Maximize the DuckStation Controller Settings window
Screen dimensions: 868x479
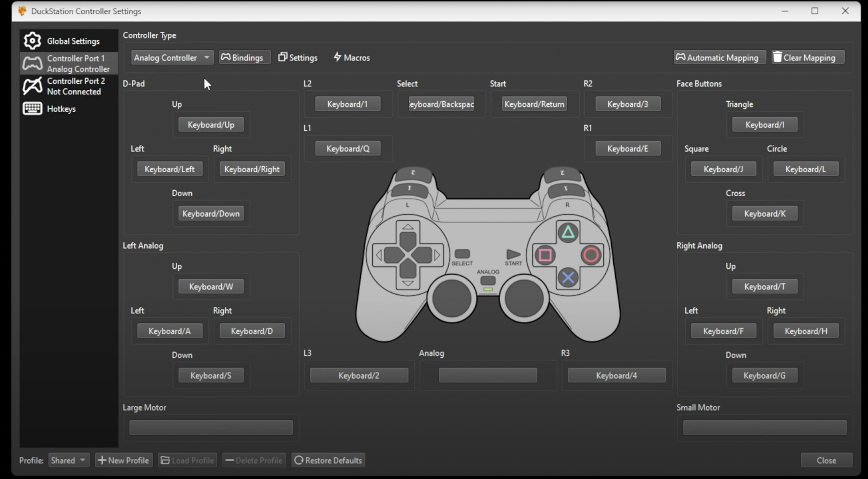point(815,11)
